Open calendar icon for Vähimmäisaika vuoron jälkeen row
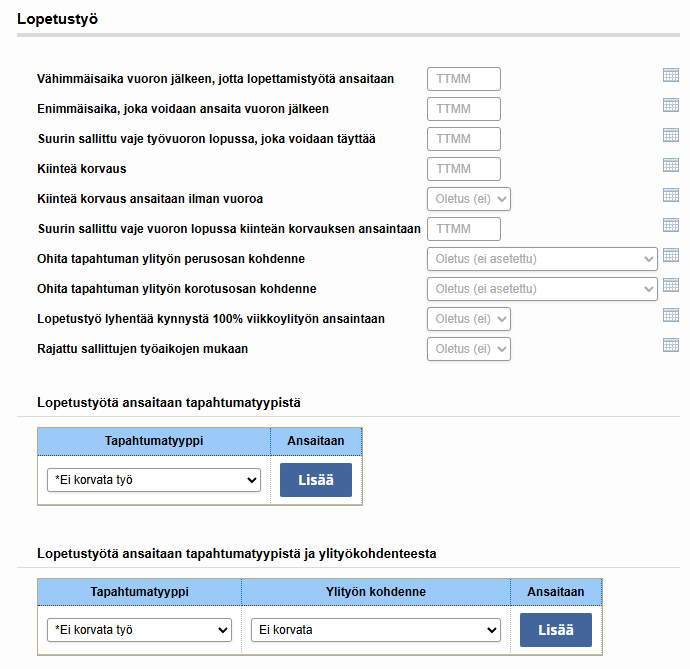Viewport: 690px width, 669px height. point(671,75)
